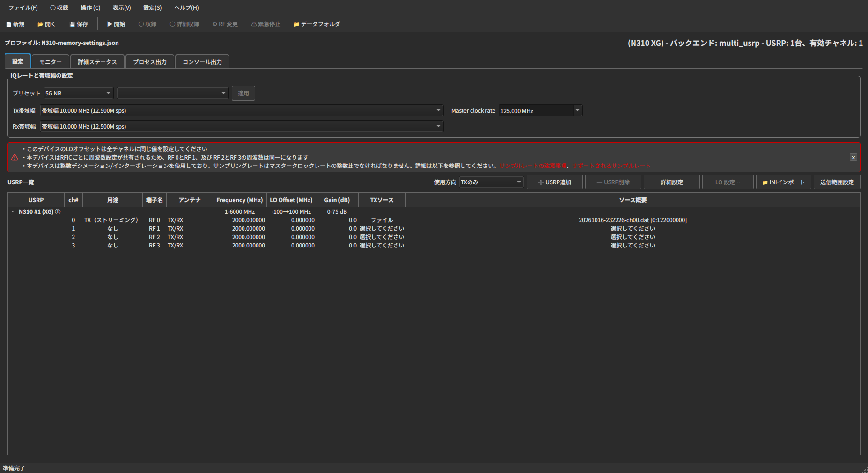Screen dimensions: 868x473
Task: Open the ファイル(F) menu
Action: click(x=23, y=8)
